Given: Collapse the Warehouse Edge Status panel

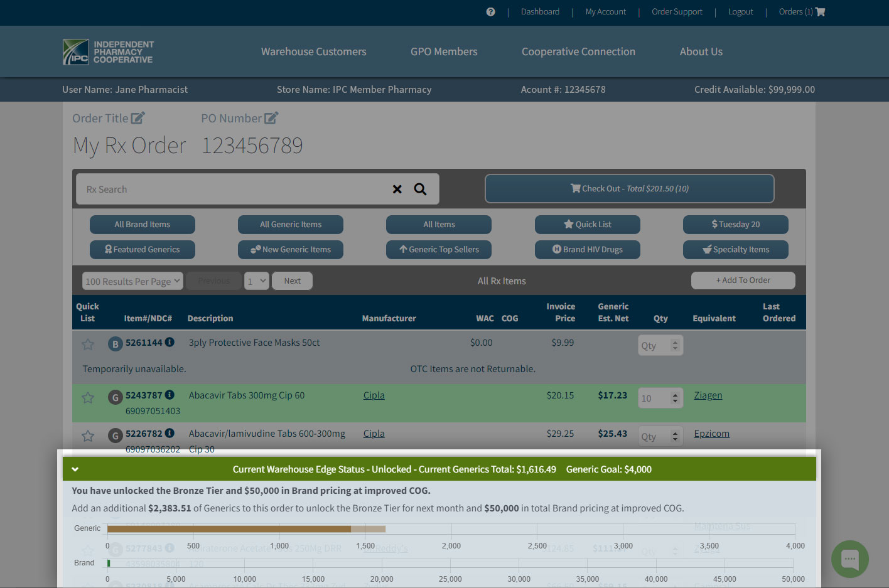Looking at the screenshot, I should coord(75,469).
